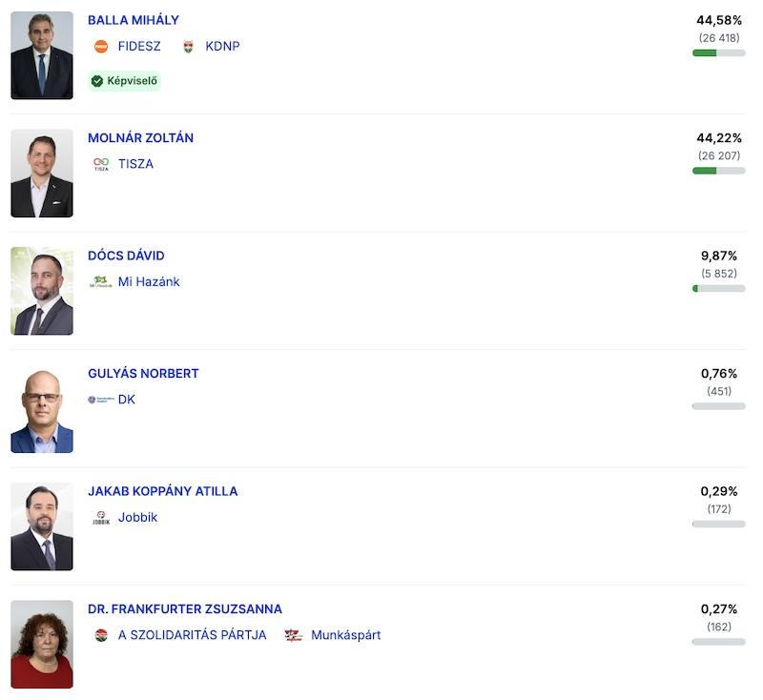The width and height of the screenshot is (763, 700).
Task: Click the 9,87% result progress bar
Action: 718,288
